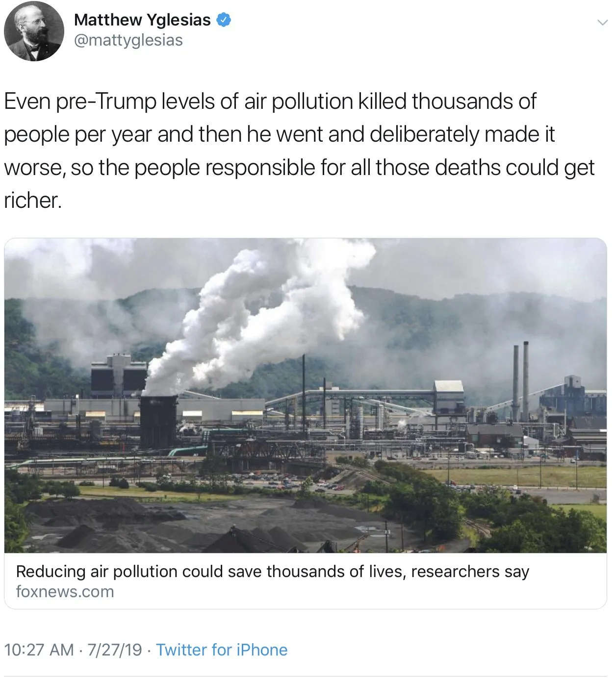Open the Twitter for iPhone source link
This screenshot has height=678, width=616.
point(222,650)
